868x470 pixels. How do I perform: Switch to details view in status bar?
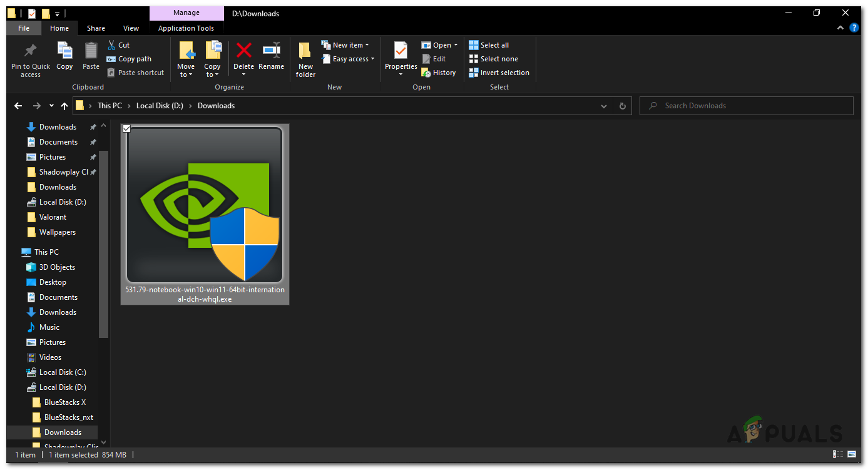click(837, 455)
